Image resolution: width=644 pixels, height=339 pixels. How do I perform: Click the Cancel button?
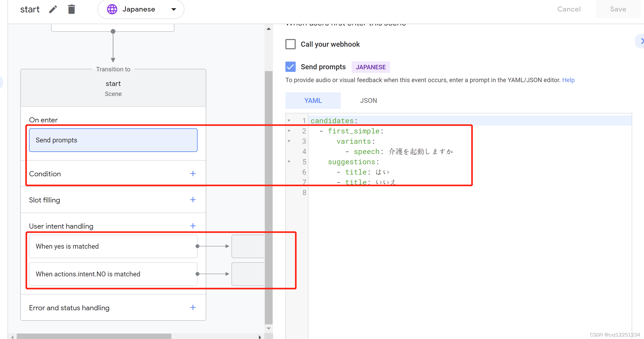(569, 9)
